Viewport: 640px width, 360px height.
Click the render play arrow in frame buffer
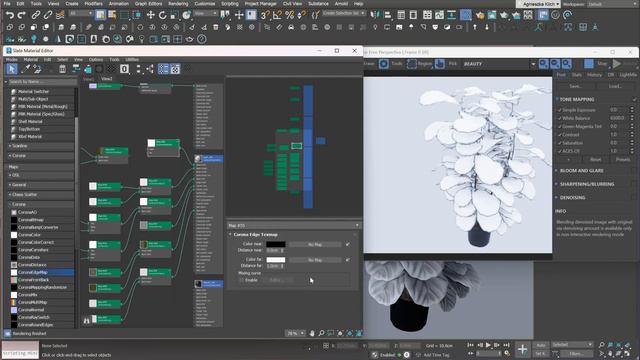pyautogui.click(x=617, y=64)
